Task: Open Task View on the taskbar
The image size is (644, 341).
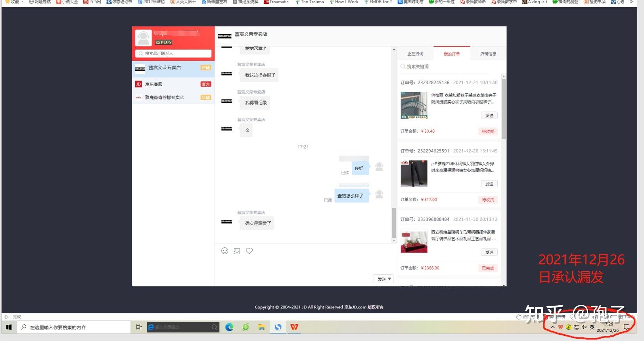Action: click(139, 327)
